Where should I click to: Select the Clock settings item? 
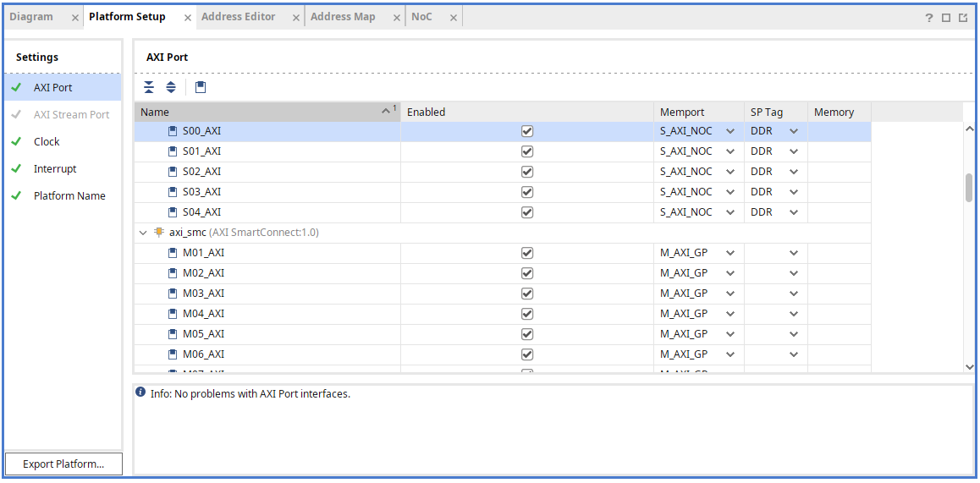click(47, 142)
